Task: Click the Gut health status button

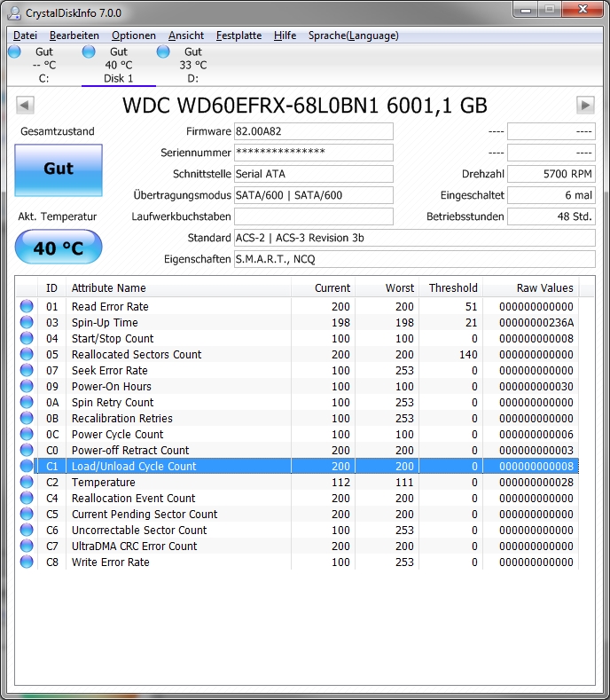Action: point(59,170)
